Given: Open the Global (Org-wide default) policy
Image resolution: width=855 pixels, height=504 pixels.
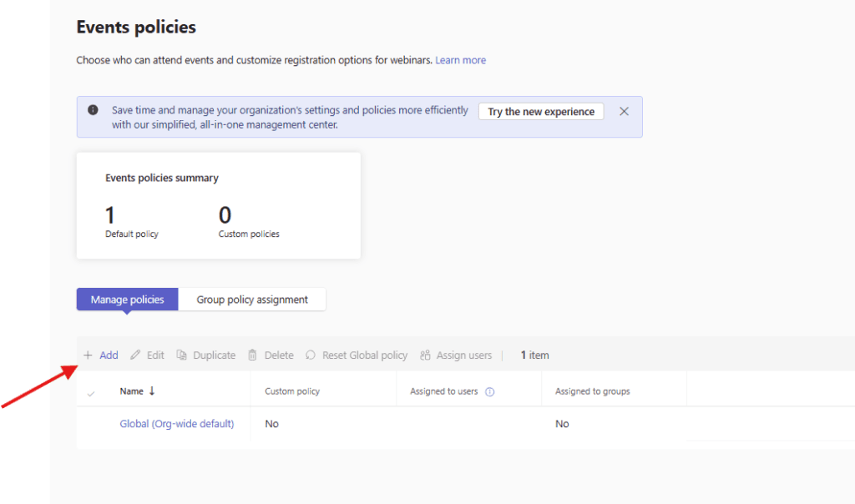Looking at the screenshot, I should point(176,424).
